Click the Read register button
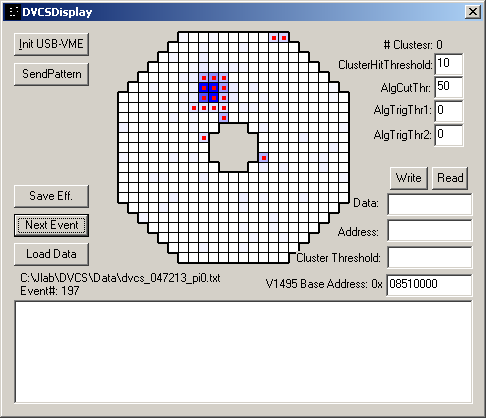 point(450,178)
